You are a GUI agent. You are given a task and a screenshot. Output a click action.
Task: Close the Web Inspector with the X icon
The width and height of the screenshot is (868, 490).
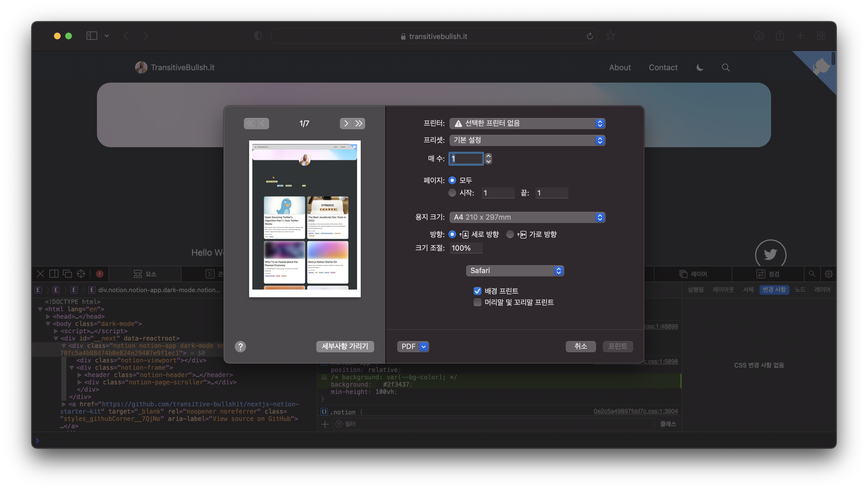(40, 274)
